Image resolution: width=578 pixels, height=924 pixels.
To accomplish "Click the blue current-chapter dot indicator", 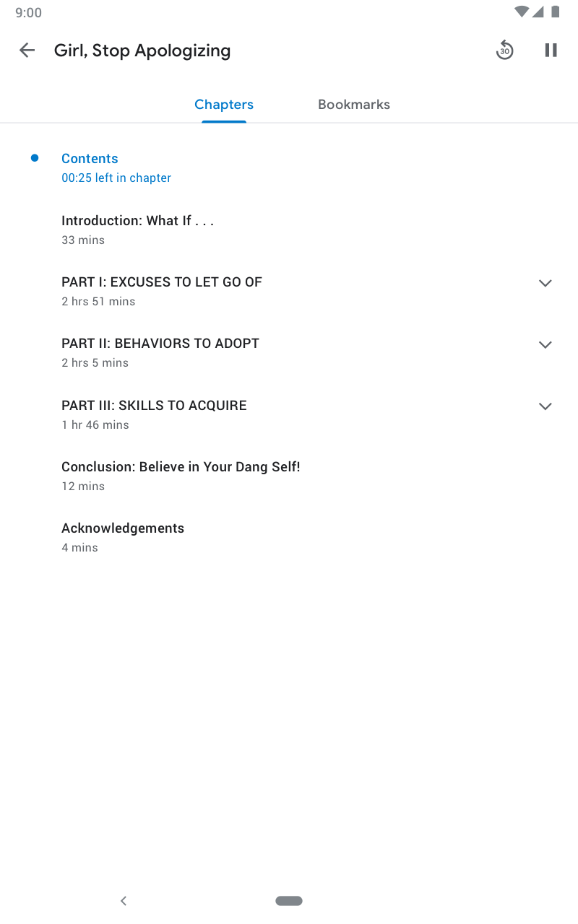I will click(35, 158).
